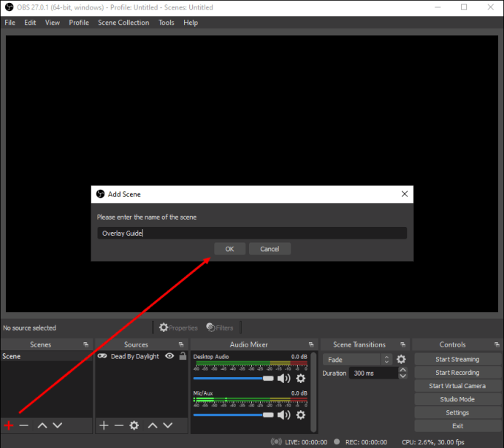This screenshot has width=504, height=448.
Task: Hide the Dead By Daylight source
Action: [169, 357]
